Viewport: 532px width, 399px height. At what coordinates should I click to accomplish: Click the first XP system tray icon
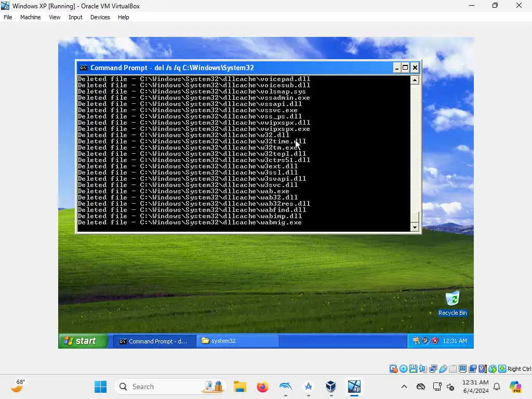pyautogui.click(x=416, y=341)
